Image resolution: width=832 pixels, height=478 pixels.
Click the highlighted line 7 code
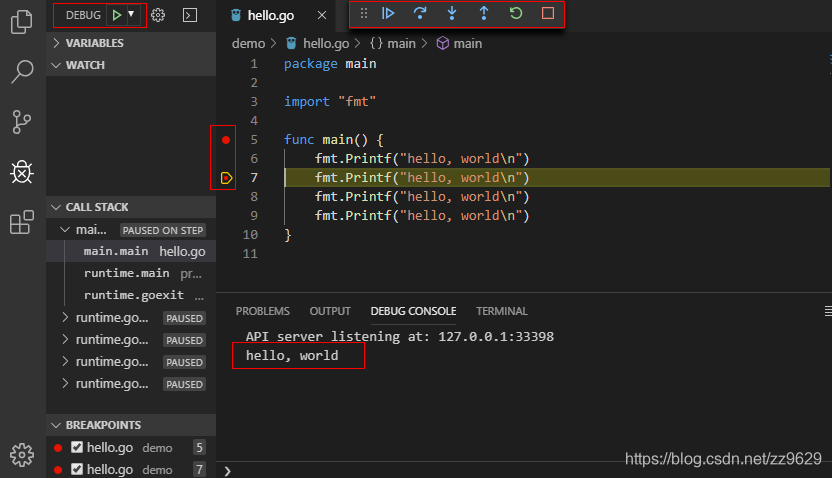coord(422,178)
